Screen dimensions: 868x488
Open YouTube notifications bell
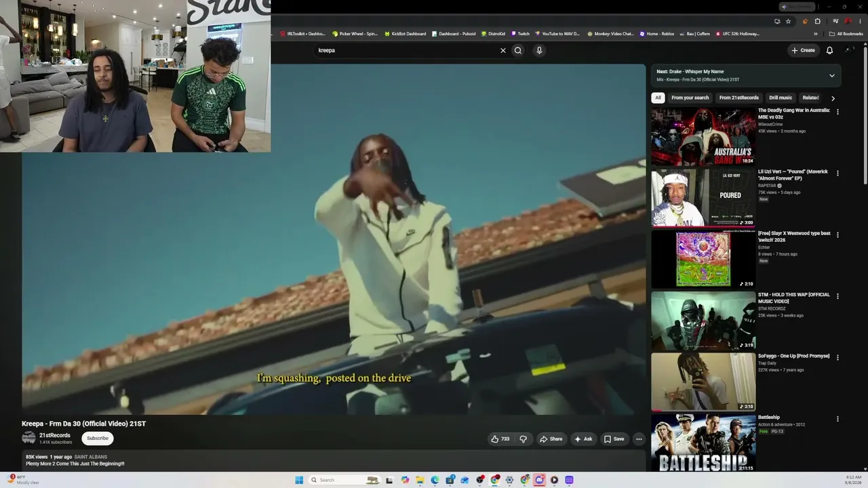[829, 50]
